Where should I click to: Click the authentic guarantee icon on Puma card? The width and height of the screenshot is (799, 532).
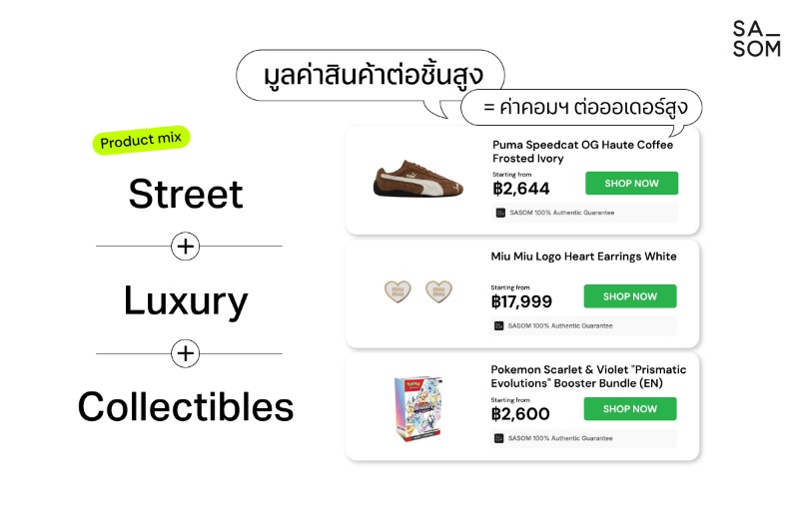coord(500,213)
